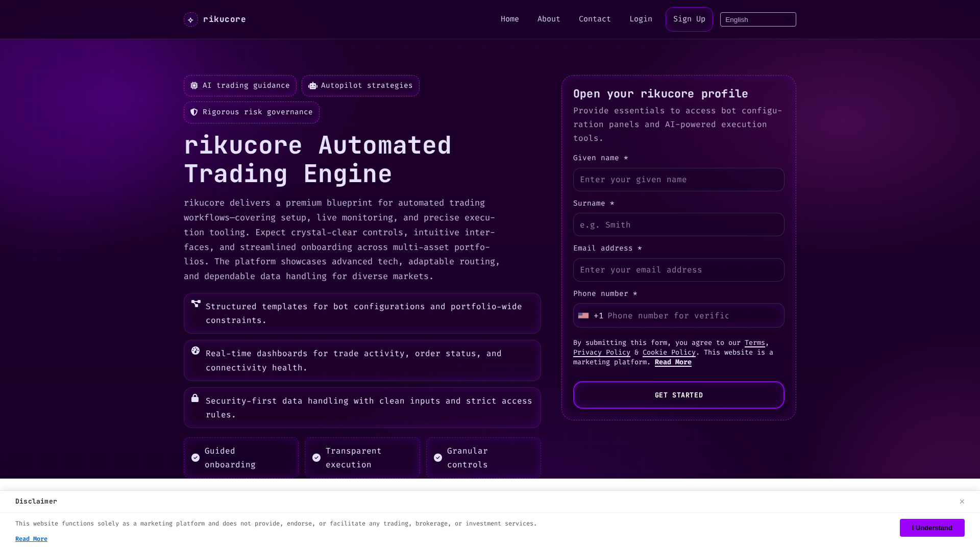
Task: Click the Disclaimer title text
Action: tap(36, 502)
